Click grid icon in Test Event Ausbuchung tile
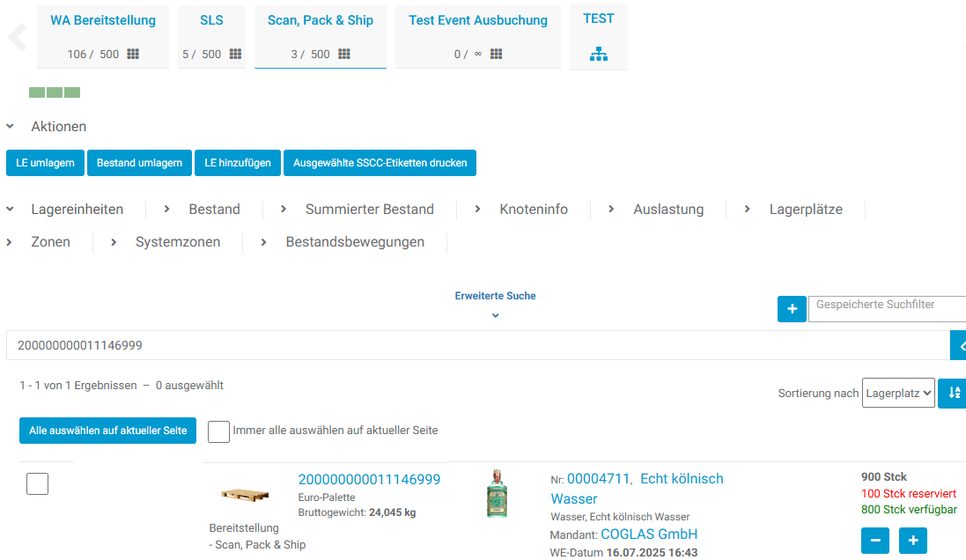Viewport: 966px width, 560px height. tap(497, 55)
